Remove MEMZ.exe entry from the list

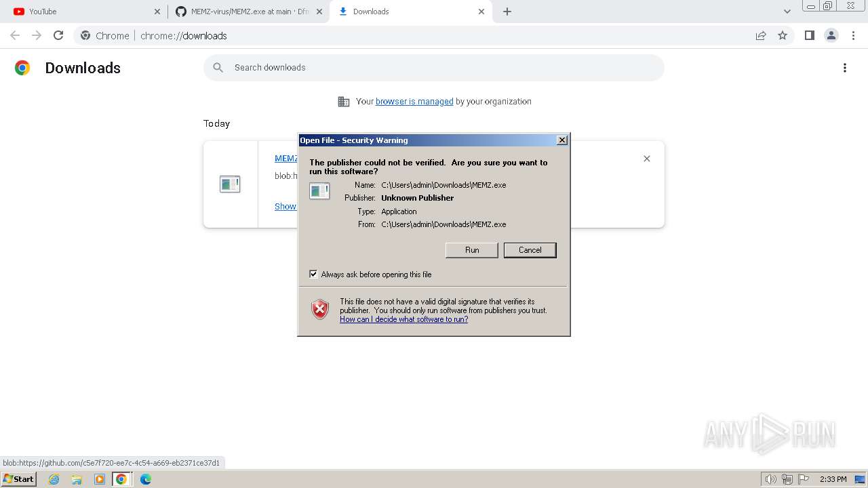point(647,159)
